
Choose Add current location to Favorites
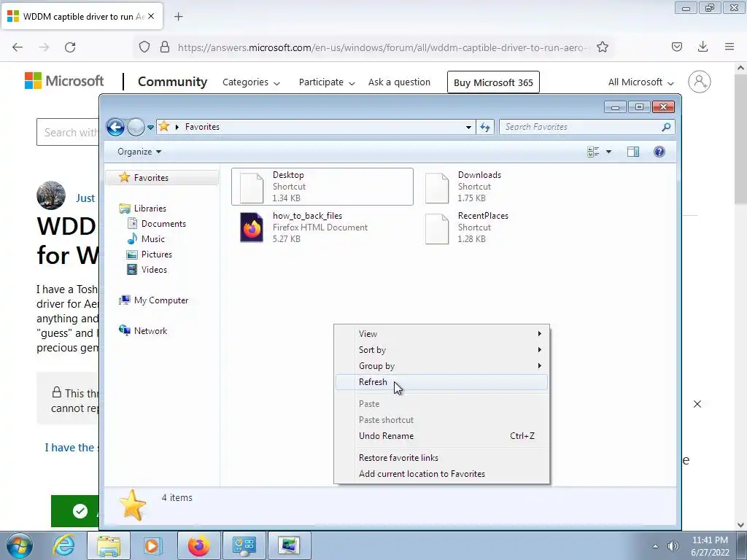tap(441, 474)
